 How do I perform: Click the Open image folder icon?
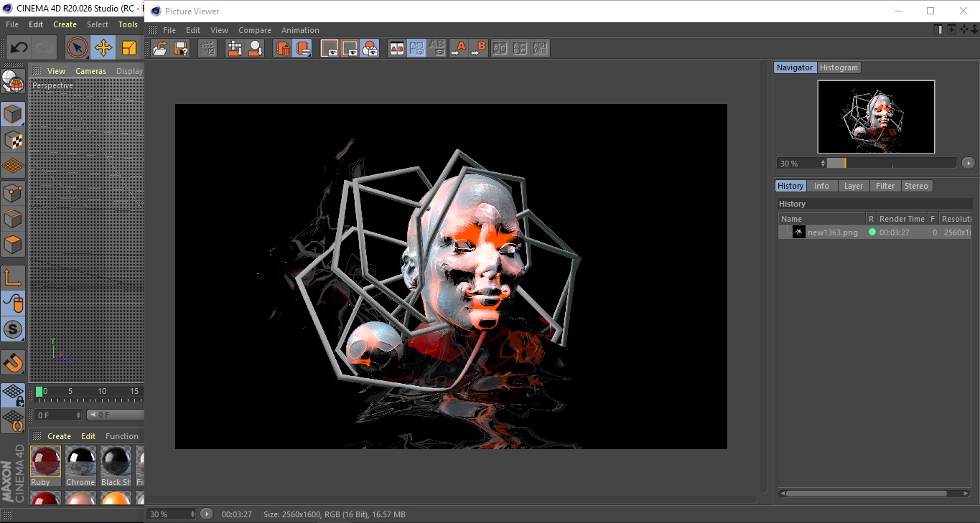(x=161, y=48)
